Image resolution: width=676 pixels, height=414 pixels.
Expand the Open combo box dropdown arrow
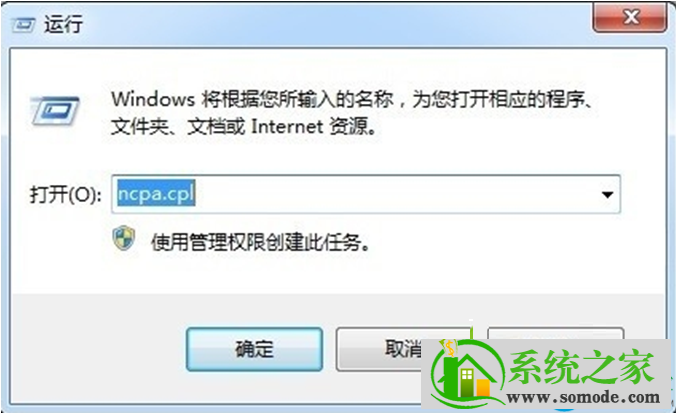tap(607, 194)
